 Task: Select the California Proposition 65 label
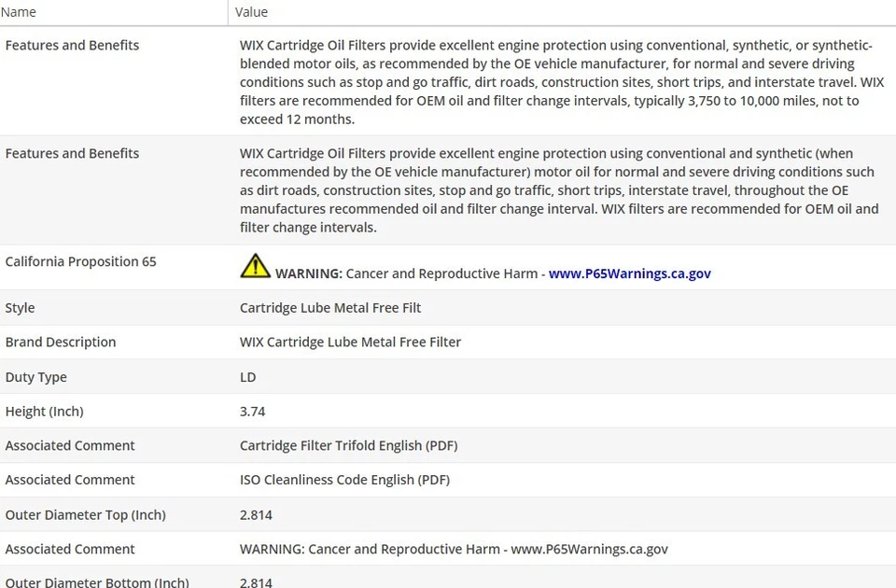tap(80, 261)
